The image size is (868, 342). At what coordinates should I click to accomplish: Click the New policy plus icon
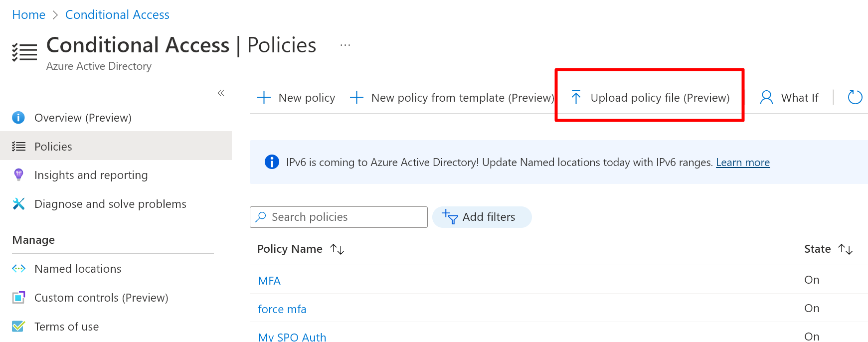coord(264,98)
